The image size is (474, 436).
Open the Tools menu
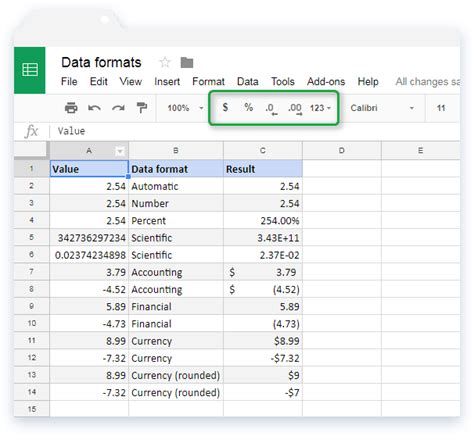coord(283,82)
